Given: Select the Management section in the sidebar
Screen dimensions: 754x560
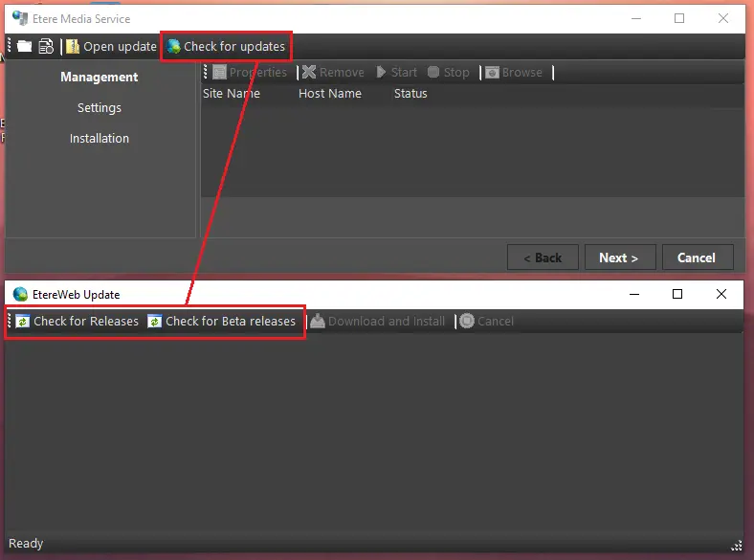Looking at the screenshot, I should click(x=100, y=78).
